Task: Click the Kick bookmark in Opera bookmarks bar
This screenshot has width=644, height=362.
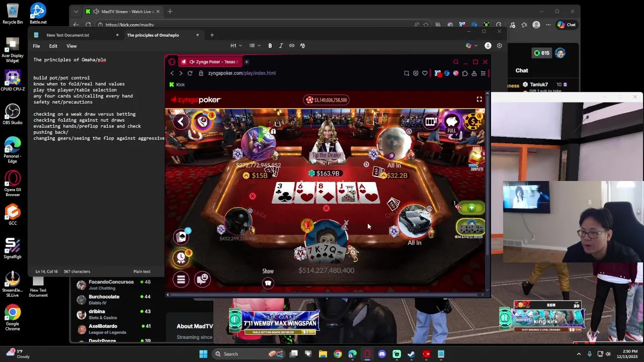Action: [x=177, y=84]
